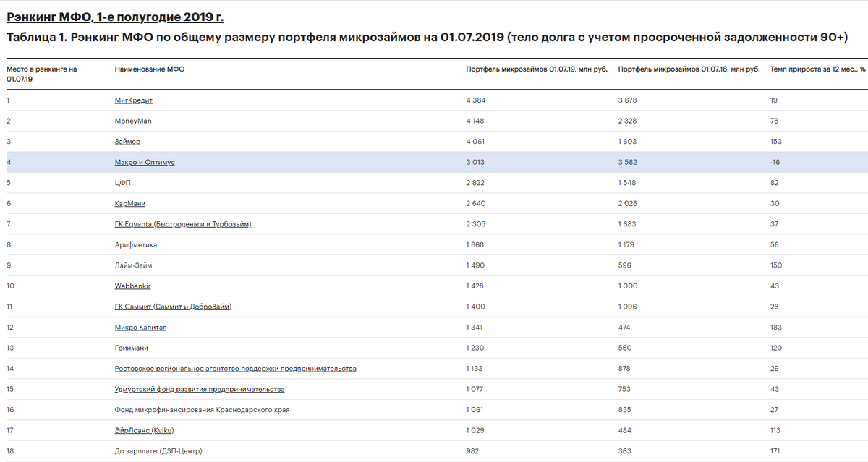The width and height of the screenshot is (868, 462).
Task: Click the 113 growth rate for ЭйрЛоанс
Action: (776, 431)
